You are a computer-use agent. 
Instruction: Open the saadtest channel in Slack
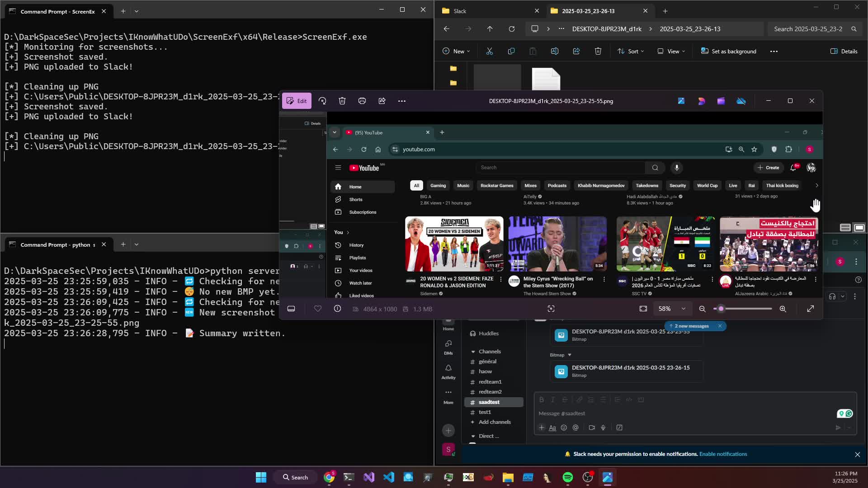tap(489, 402)
